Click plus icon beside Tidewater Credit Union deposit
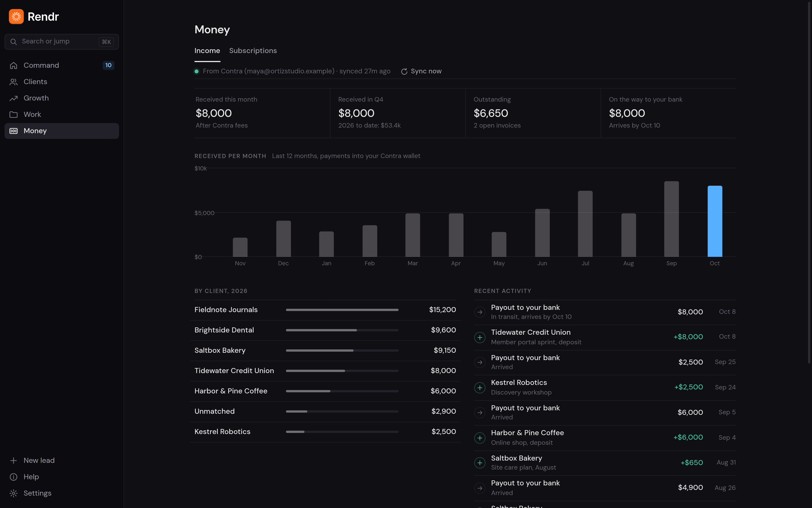Image resolution: width=812 pixels, height=508 pixels. (x=480, y=337)
